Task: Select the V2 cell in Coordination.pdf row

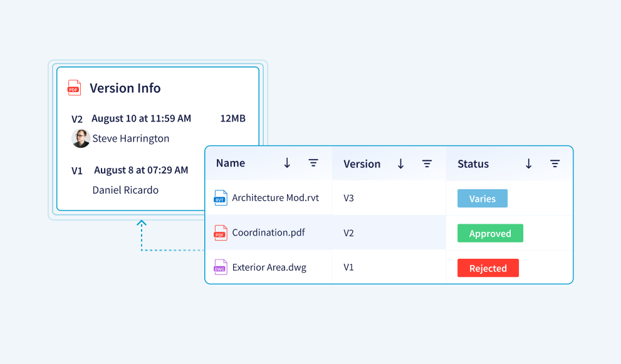Action: click(348, 233)
